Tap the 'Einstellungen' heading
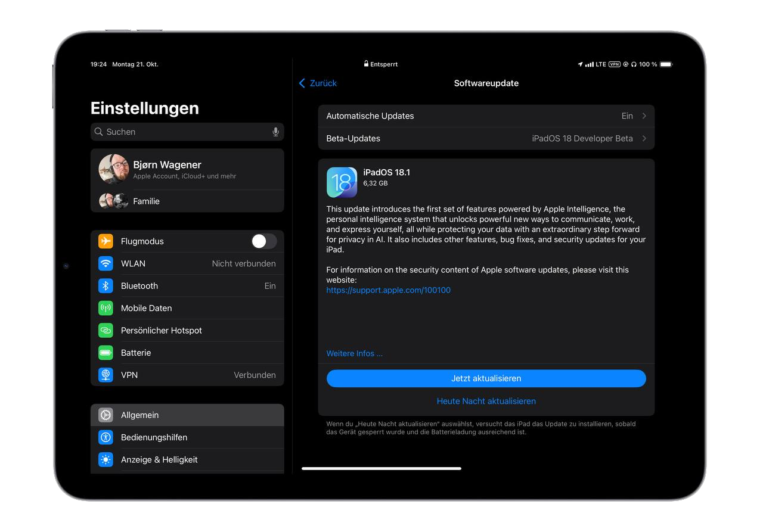Viewport: 763px width, 532px height. click(145, 108)
